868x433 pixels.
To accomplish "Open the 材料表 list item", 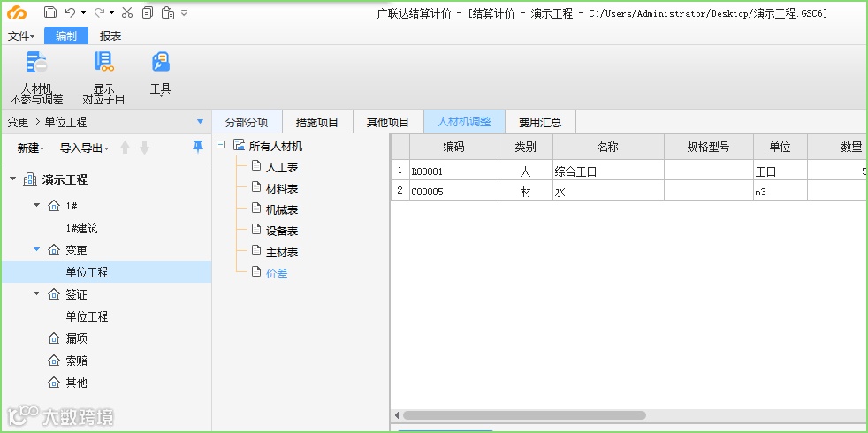I will click(282, 189).
